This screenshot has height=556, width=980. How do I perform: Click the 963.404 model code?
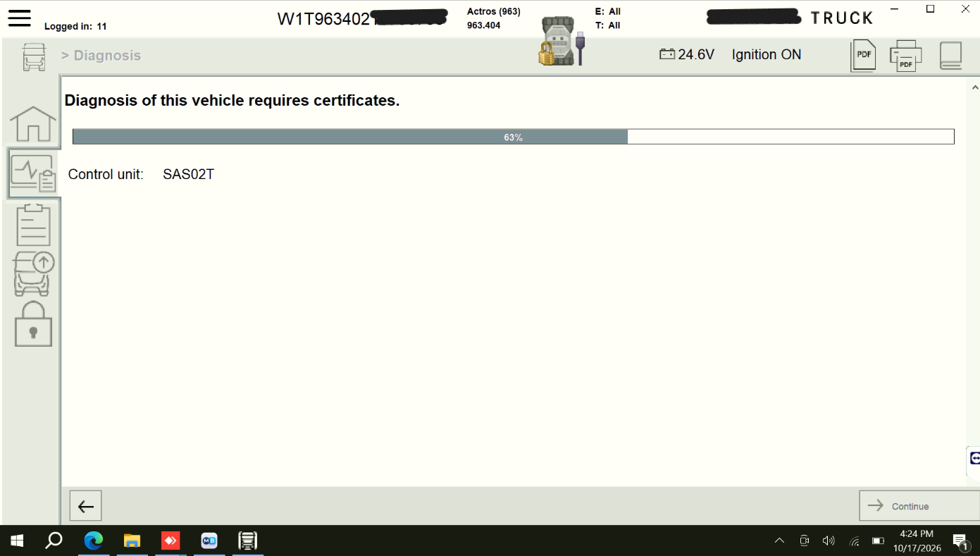click(483, 25)
